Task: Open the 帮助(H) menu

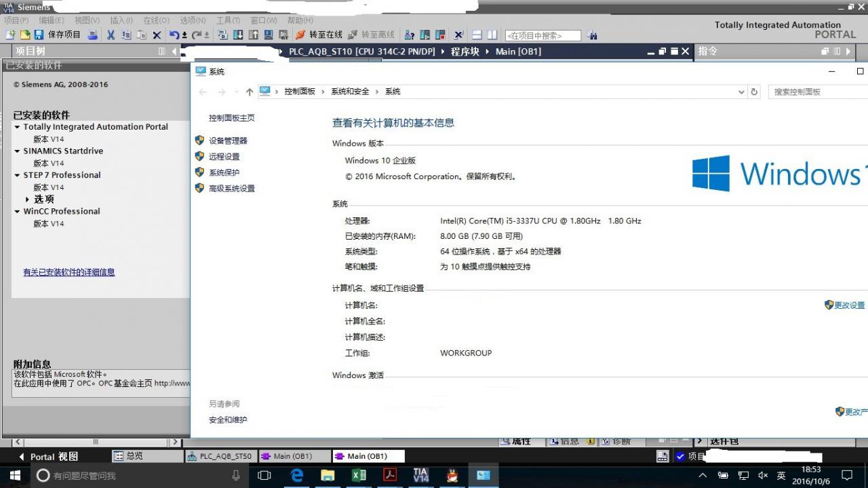Action: [300, 20]
